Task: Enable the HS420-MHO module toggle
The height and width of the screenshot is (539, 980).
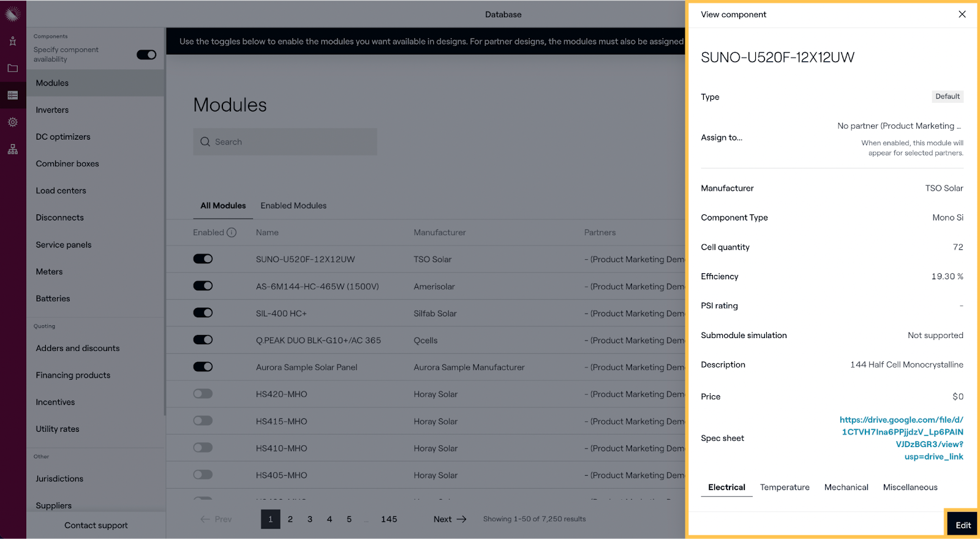Action: tap(203, 393)
